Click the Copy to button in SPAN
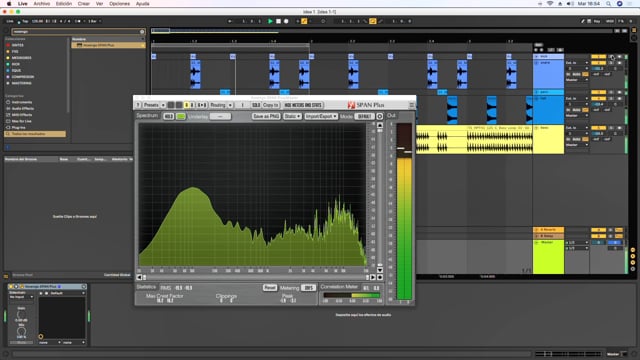 271,105
